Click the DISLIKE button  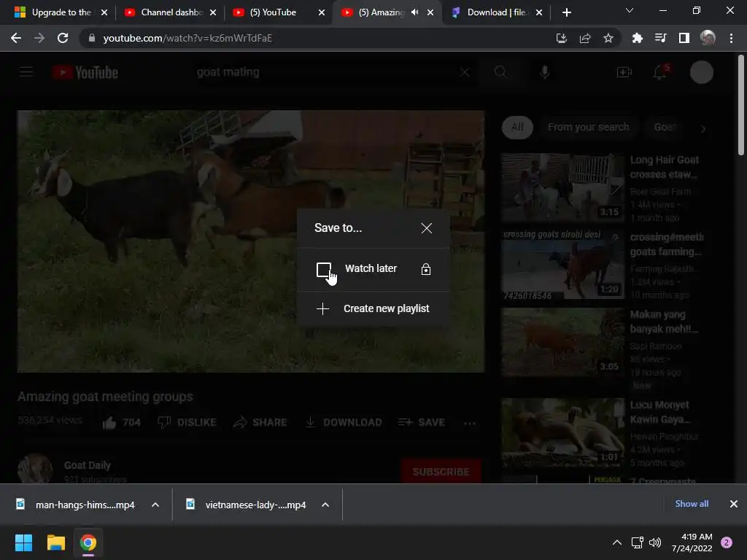pos(187,422)
